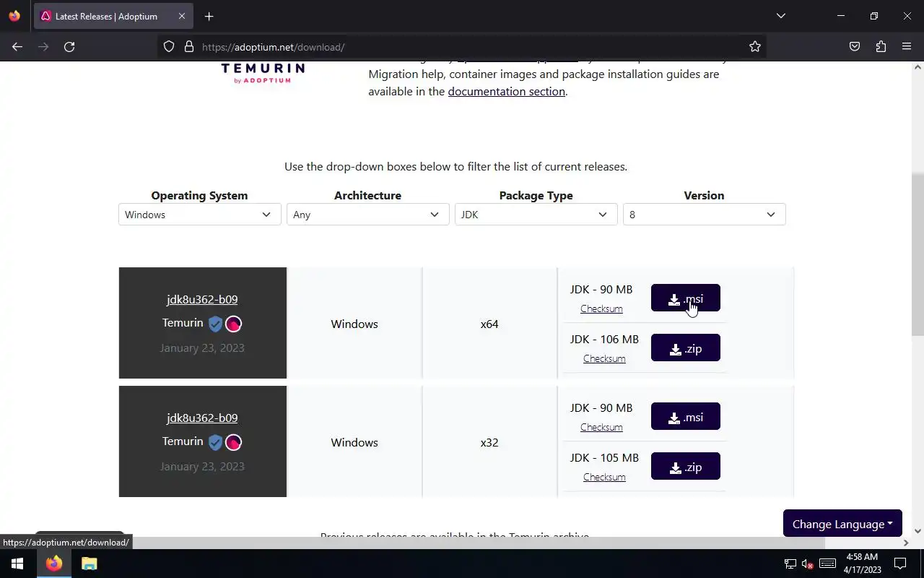Click the Windows cell in the x64 row
The height and width of the screenshot is (578, 924).
coord(354,324)
